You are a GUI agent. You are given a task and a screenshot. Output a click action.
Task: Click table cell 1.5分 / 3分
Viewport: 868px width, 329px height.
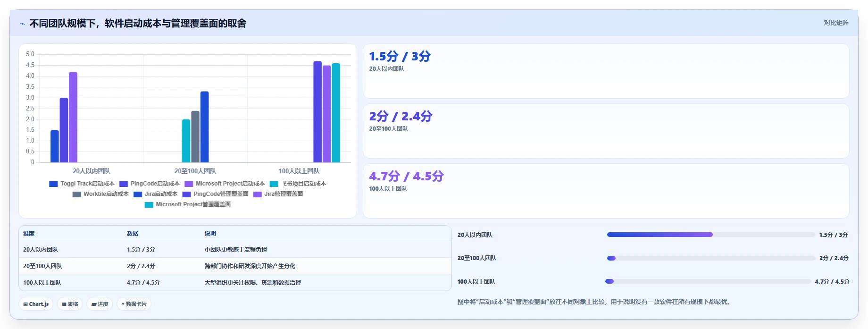click(141, 250)
